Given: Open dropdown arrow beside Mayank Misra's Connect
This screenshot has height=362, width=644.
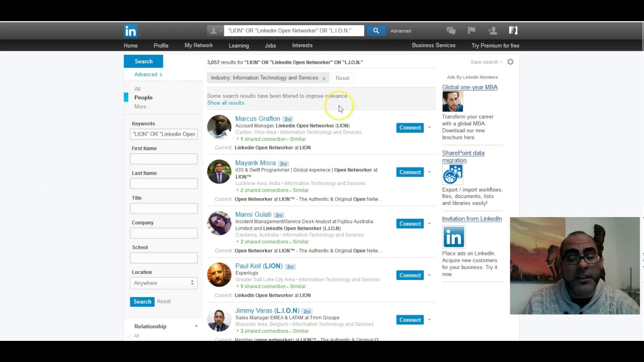Looking at the screenshot, I should (429, 172).
